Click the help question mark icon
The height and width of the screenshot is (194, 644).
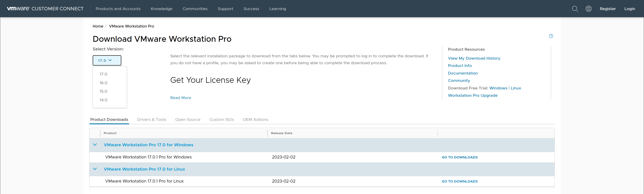[551, 36]
